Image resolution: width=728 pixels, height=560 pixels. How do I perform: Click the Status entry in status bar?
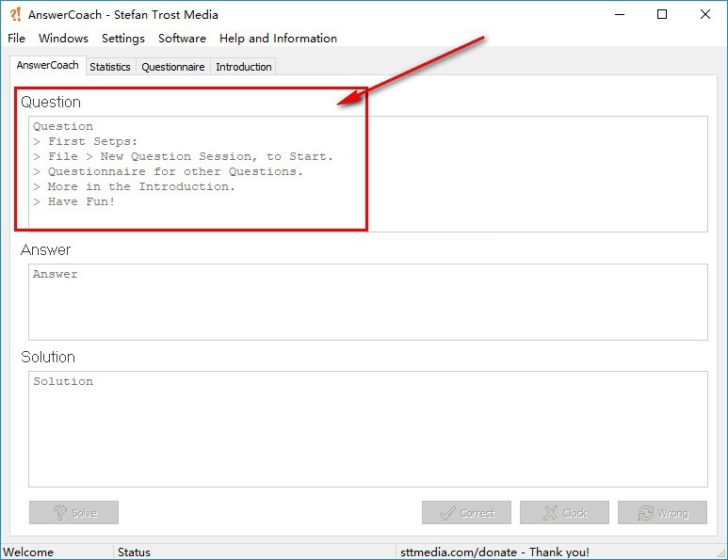click(134, 552)
